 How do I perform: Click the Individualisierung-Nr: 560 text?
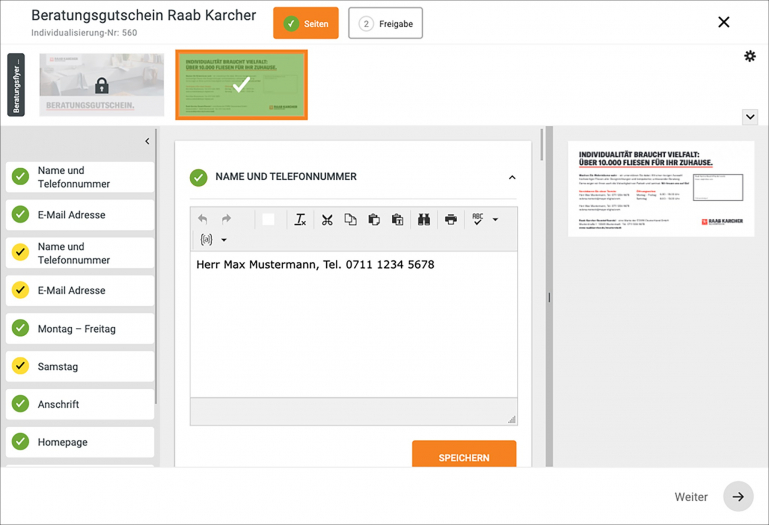click(84, 33)
